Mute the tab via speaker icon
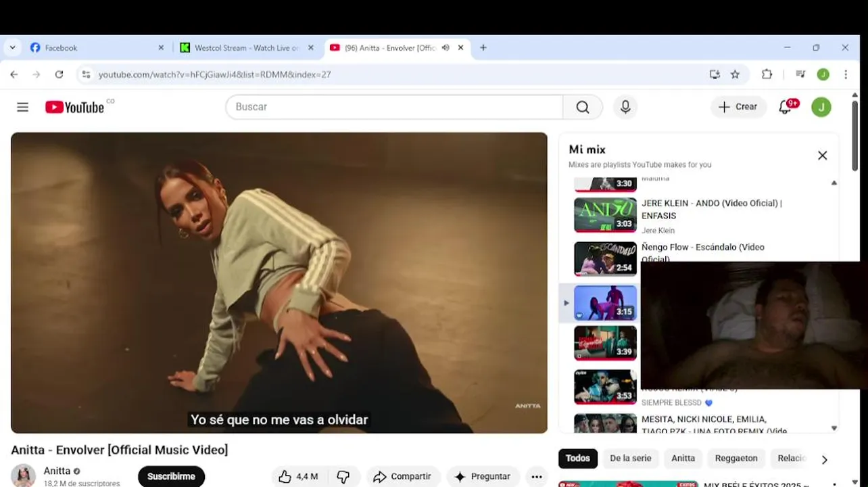The width and height of the screenshot is (868, 487). [445, 48]
